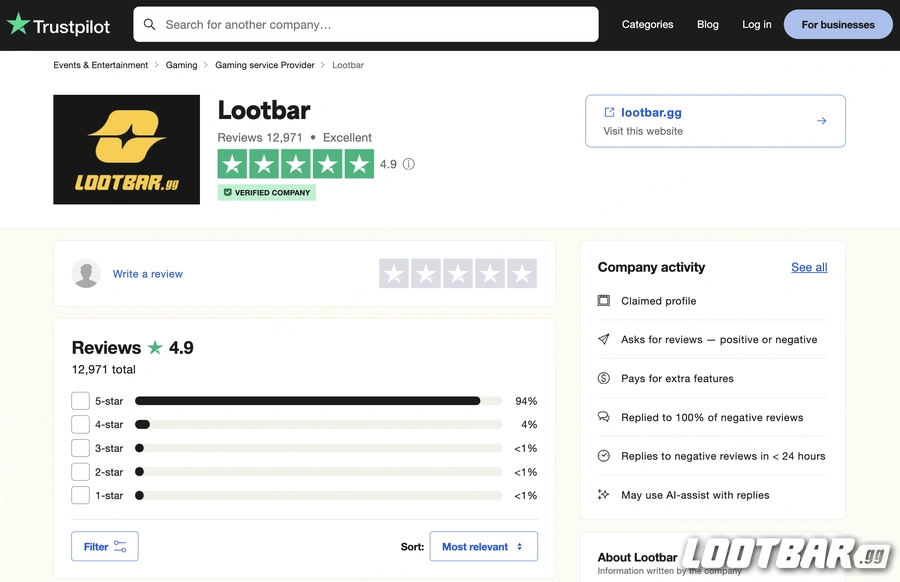Viewport: 900px width, 582px height.
Task: Open the Categories menu
Action: click(647, 24)
